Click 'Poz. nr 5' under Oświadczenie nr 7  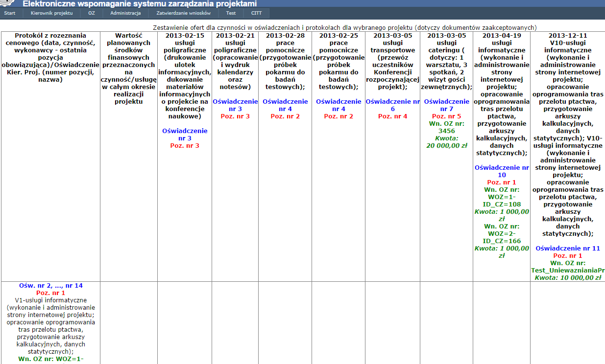[446, 116]
